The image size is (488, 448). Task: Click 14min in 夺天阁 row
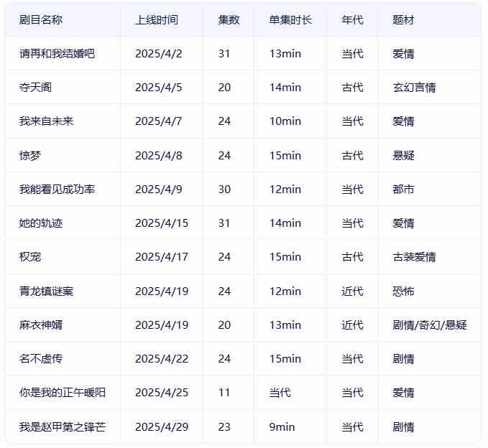click(x=285, y=88)
